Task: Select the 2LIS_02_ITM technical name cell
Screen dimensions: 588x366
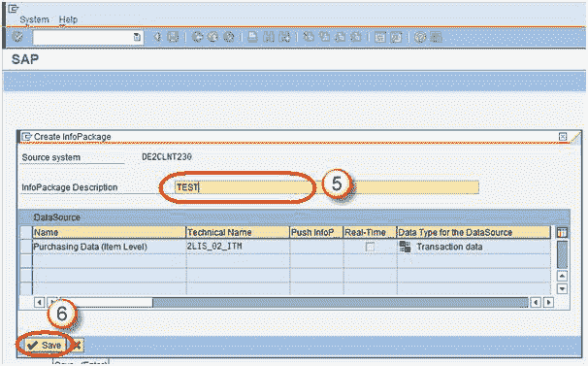Action: [238, 247]
